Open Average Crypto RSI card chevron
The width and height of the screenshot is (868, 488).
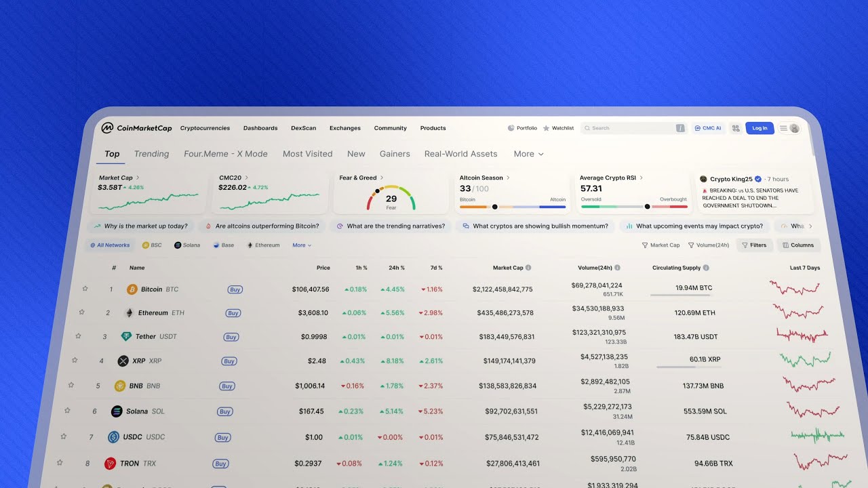[x=642, y=178]
